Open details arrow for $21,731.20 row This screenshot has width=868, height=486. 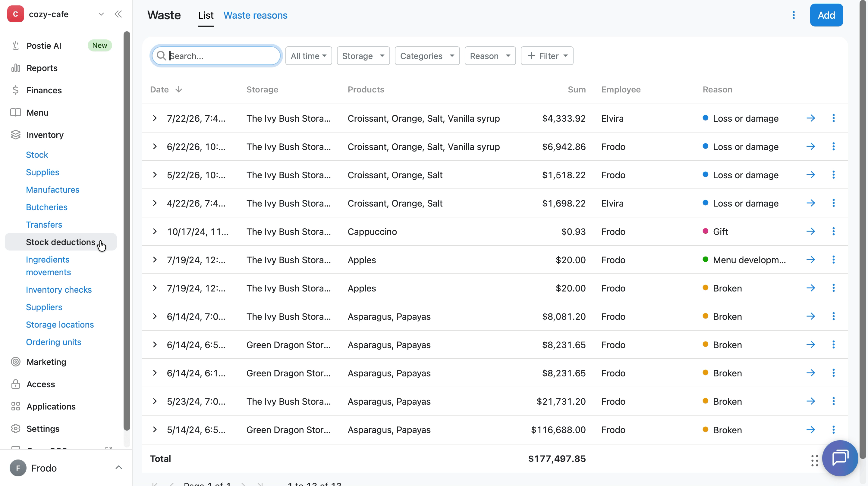(x=810, y=401)
